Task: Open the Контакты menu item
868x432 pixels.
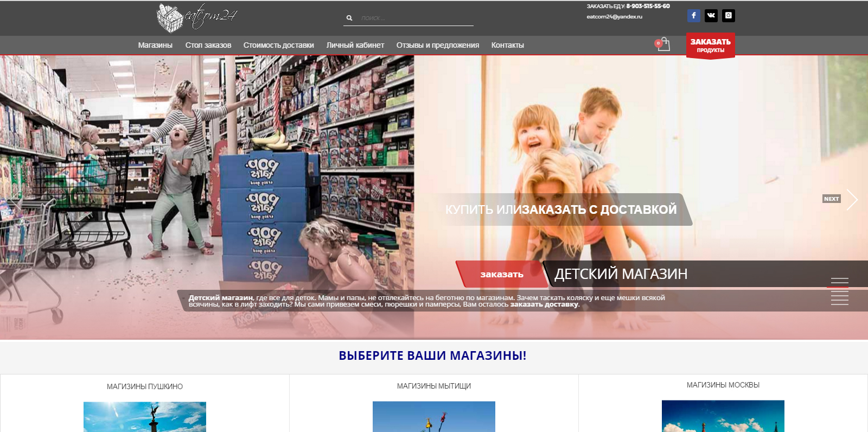Action: click(508, 45)
